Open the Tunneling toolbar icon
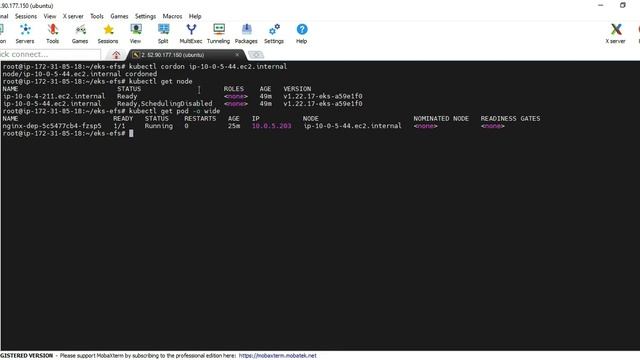 (218, 33)
